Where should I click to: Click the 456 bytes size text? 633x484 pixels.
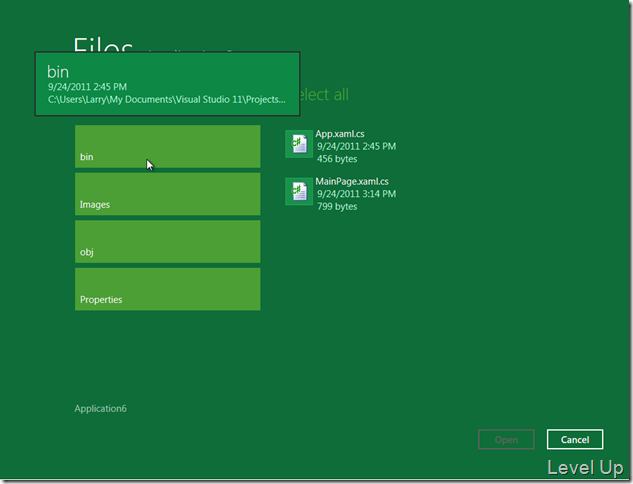pyautogui.click(x=337, y=159)
